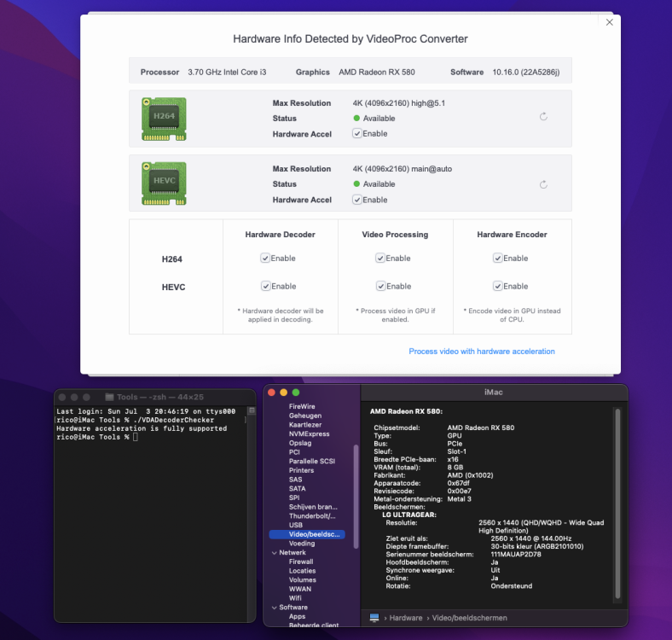Select USB in the sidebar
This screenshot has width=672, height=640.
(295, 525)
